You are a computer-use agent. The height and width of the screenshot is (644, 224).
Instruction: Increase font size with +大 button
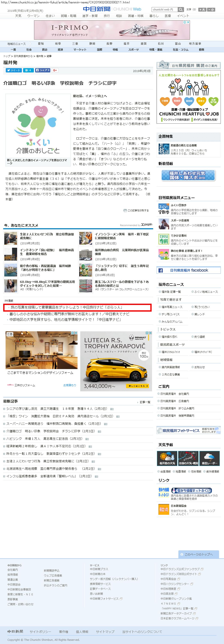(x=202, y=9)
